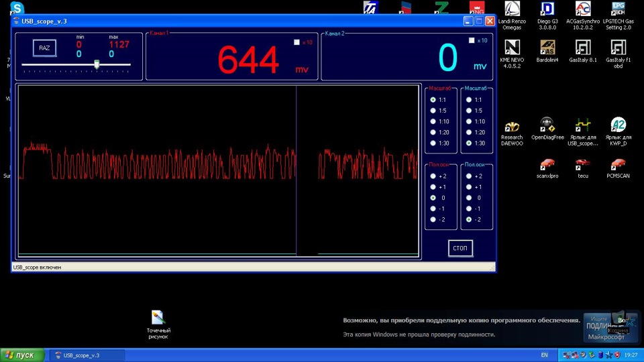Open the Diego G3 3.0.8.0 shortcut

tap(547, 9)
